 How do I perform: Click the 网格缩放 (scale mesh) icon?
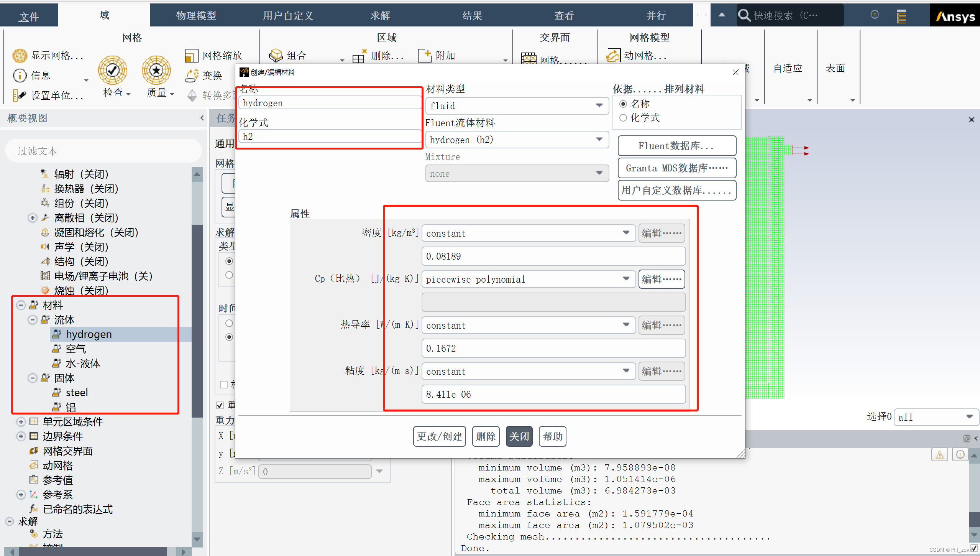tap(191, 56)
